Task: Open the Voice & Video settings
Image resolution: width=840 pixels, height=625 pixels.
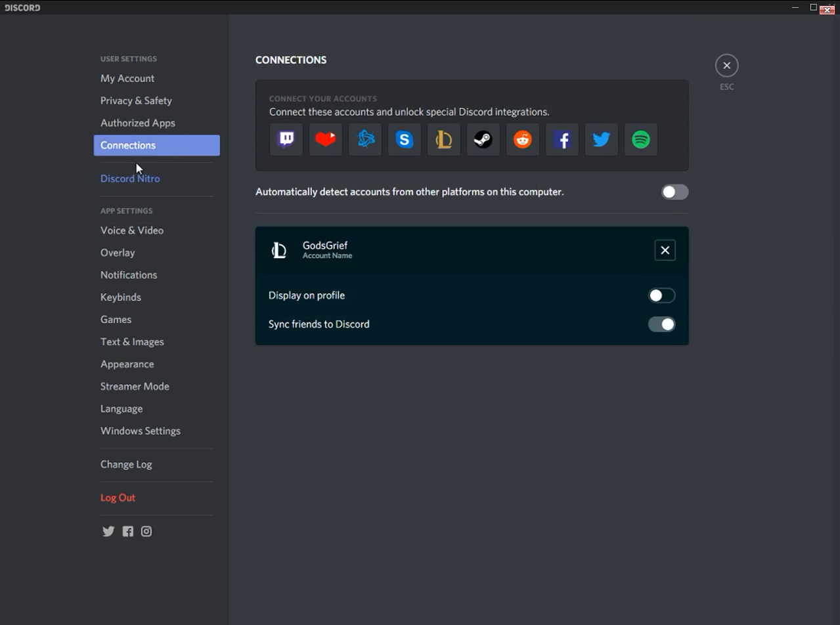Action: [131, 230]
